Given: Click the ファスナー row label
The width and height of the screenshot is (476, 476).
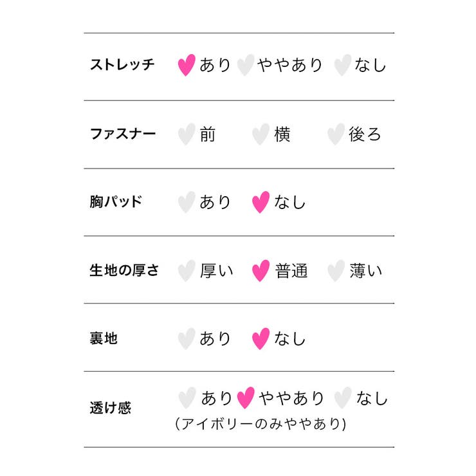Looking at the screenshot, I should click(x=122, y=134).
